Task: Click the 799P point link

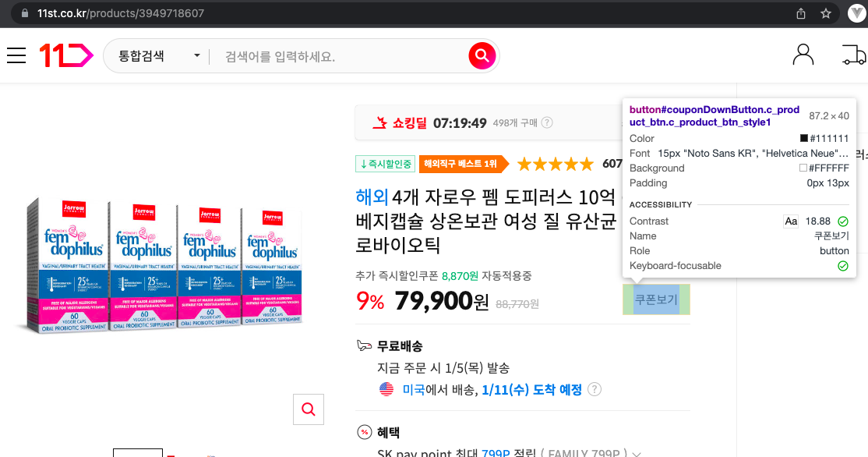Action: coord(496,453)
